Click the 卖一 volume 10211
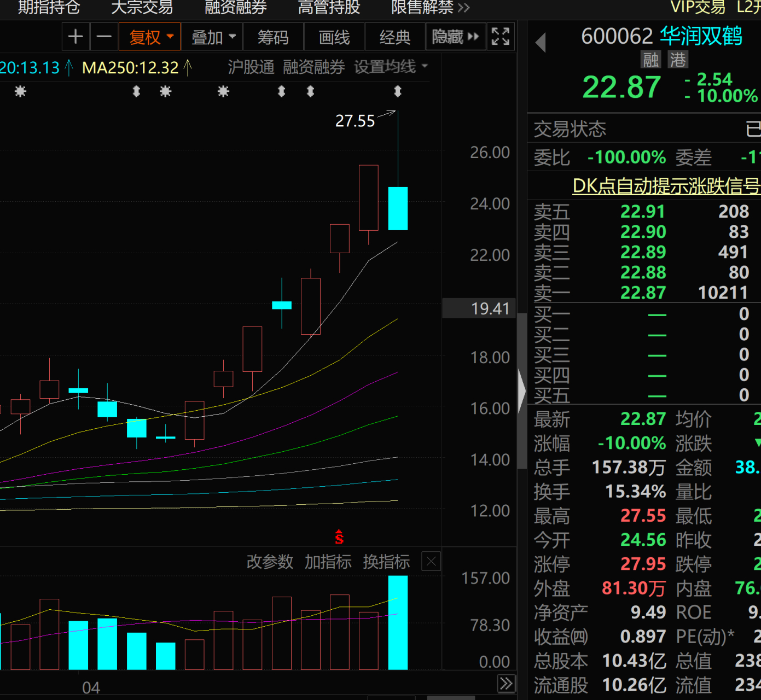 click(723, 293)
